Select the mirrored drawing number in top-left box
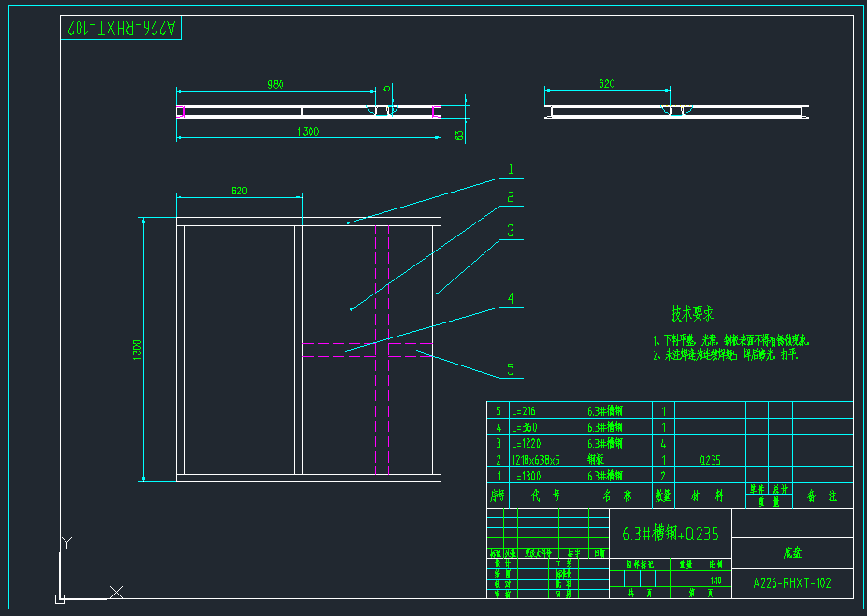 point(121,28)
